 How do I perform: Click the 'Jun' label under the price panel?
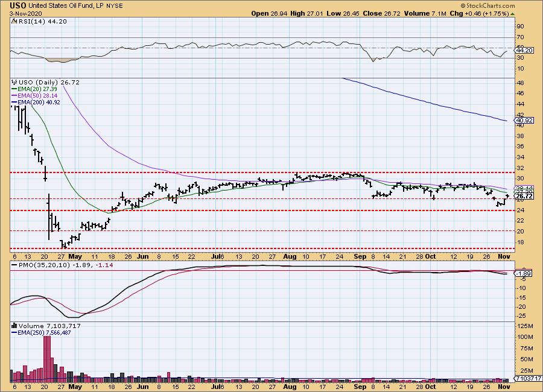coord(142,256)
